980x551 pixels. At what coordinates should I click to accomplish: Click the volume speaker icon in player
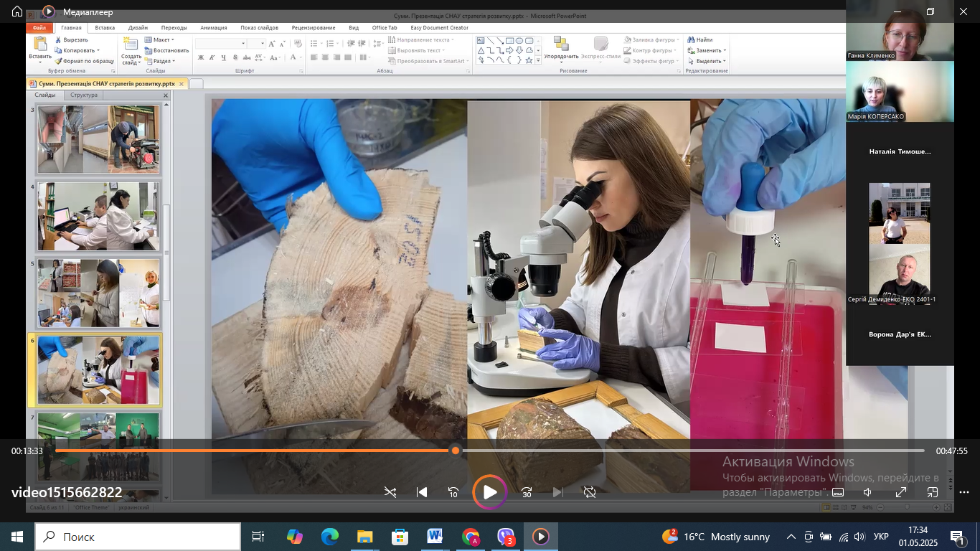pyautogui.click(x=867, y=492)
